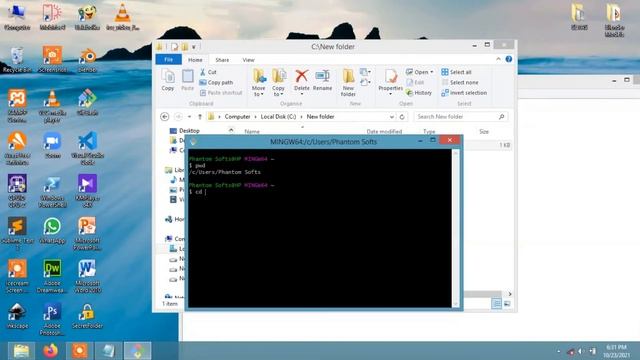
Task: Select the SecretFolder desktop shortcut
Action: point(87,316)
